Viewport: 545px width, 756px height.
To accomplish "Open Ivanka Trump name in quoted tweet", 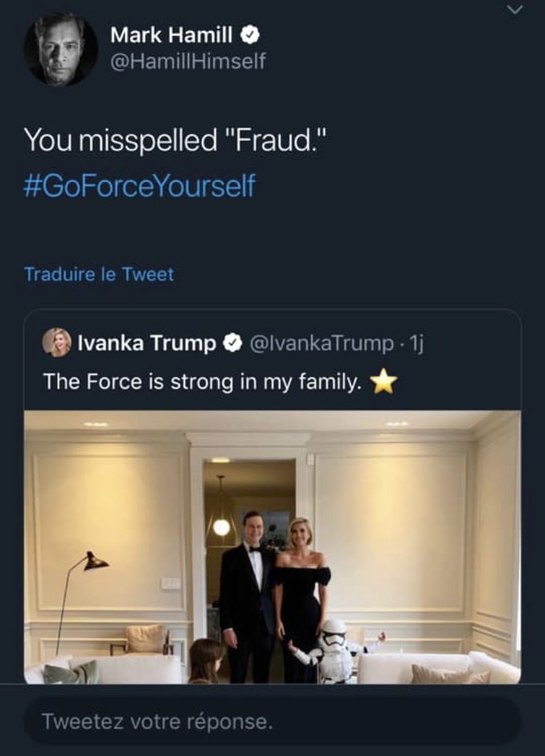I will (x=146, y=343).
